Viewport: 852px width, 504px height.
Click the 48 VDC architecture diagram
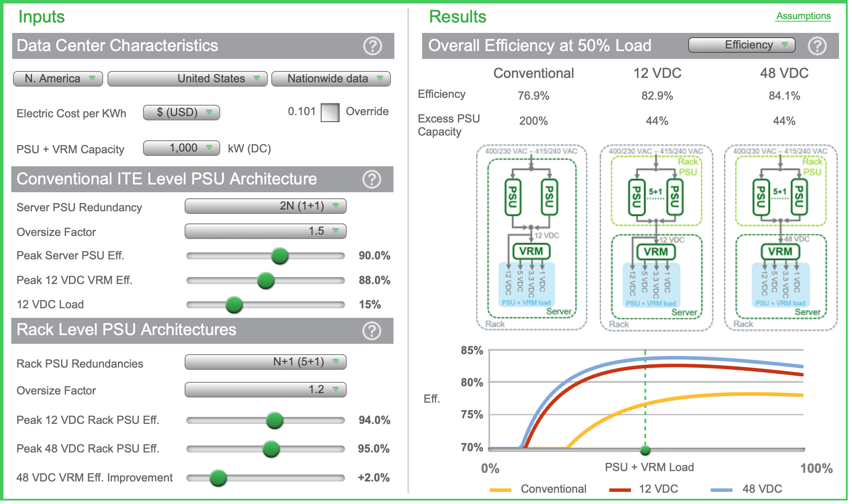pos(780,238)
